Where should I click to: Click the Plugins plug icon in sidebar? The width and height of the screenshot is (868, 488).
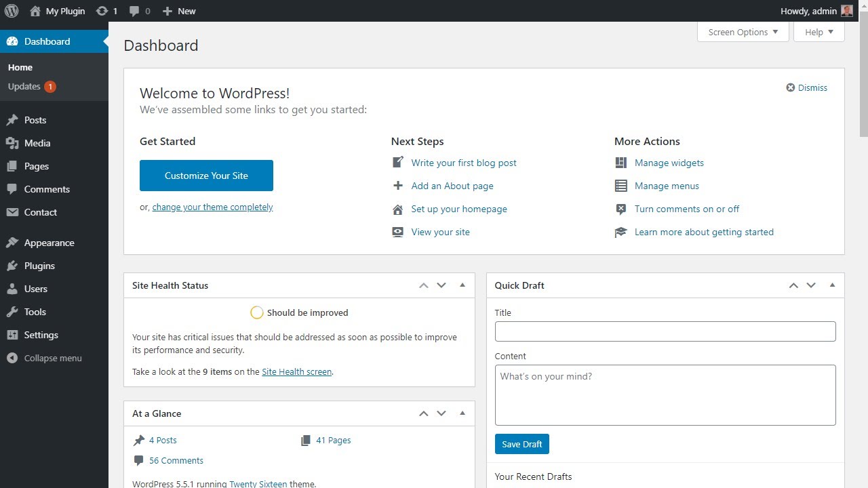(12, 266)
